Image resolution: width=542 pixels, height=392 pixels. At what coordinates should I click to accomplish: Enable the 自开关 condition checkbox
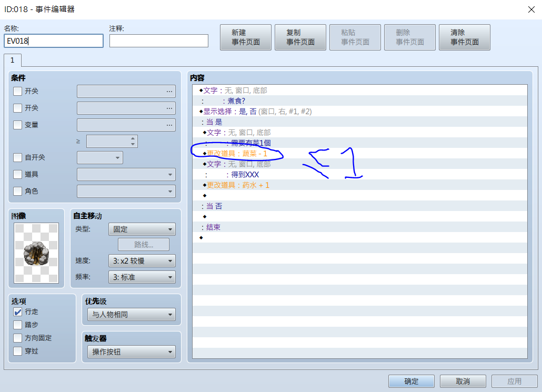tap(18, 158)
